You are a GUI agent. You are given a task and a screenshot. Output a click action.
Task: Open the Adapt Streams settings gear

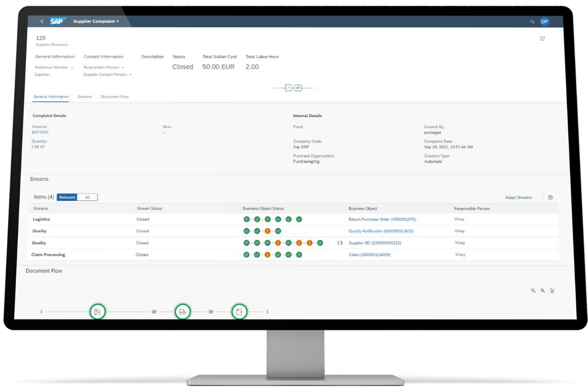tap(551, 197)
